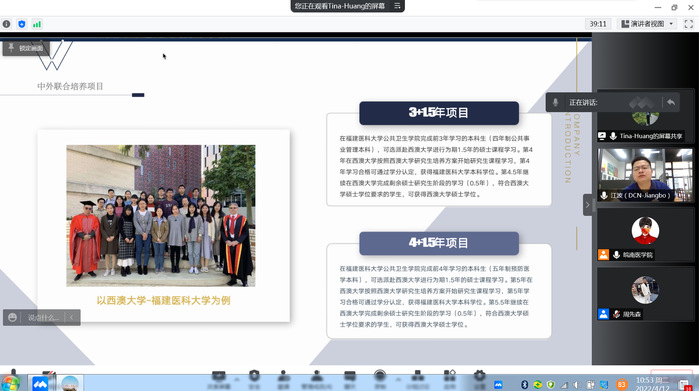Click microphone icon next to Jiangbo
The height and width of the screenshot is (391, 699).
pos(604,195)
